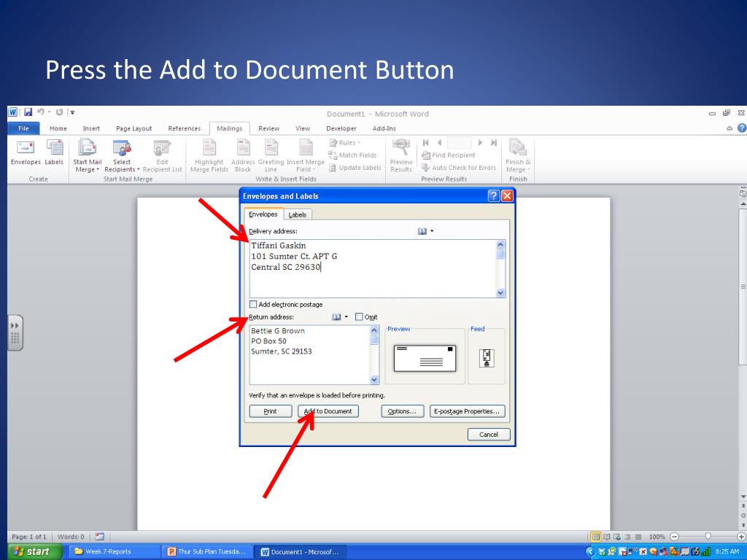This screenshot has width=747, height=560.
Task: Cancel the Envelopes and Labels dialog
Action: (488, 435)
